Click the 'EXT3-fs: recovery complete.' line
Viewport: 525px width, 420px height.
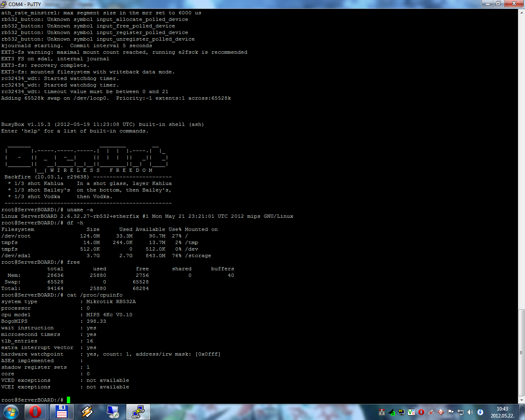[45, 65]
